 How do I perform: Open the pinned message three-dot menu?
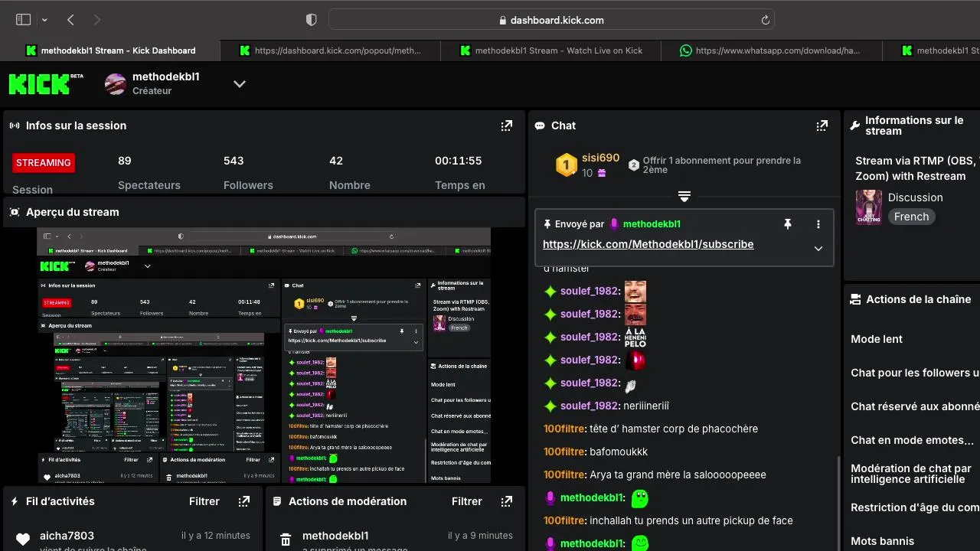click(818, 224)
